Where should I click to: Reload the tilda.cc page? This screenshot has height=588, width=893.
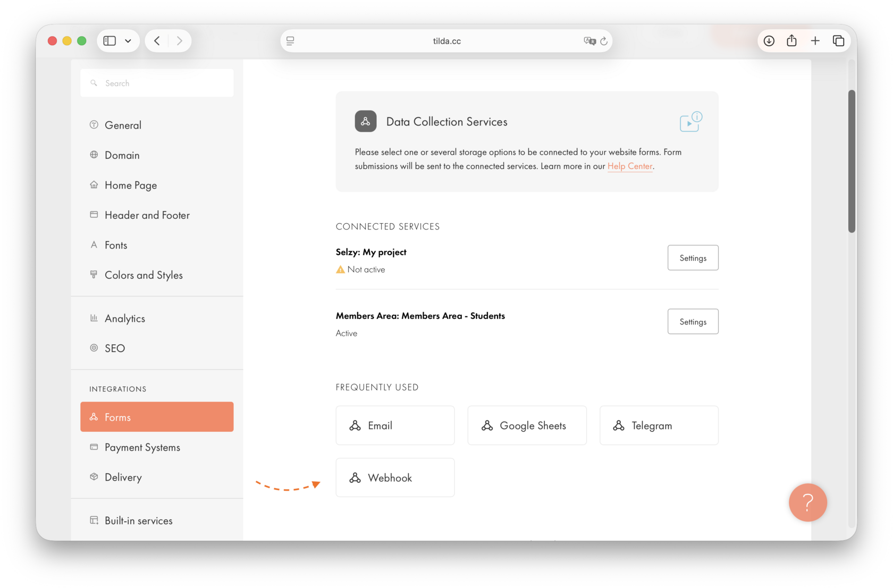coord(604,41)
